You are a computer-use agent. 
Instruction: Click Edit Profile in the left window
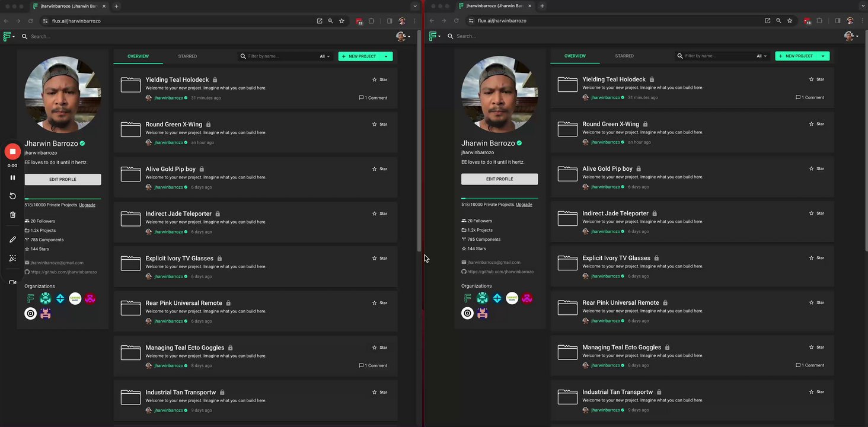tap(63, 179)
